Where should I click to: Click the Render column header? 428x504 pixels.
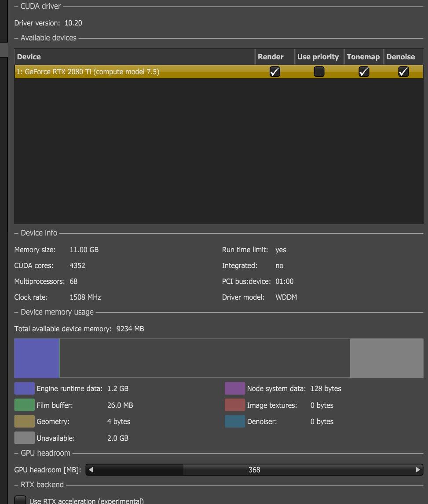pos(275,57)
